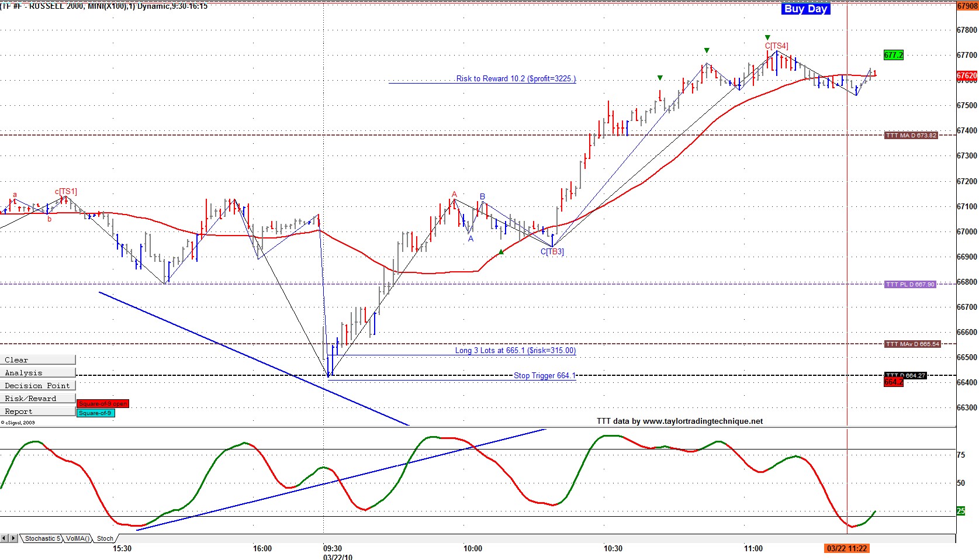The image size is (979, 560).
Task: Select the TTT MAv D 665.54 label
Action: [912, 344]
